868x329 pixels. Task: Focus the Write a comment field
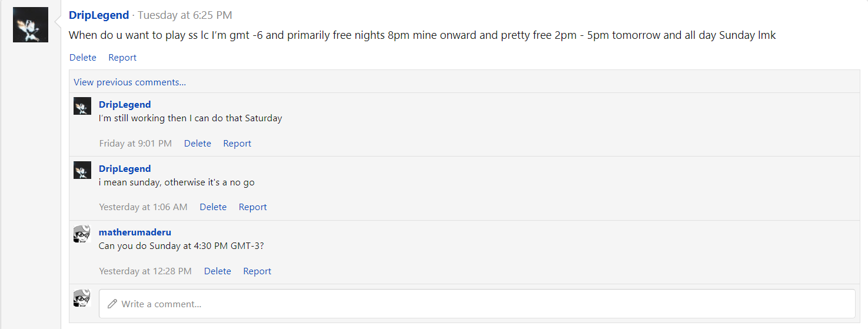point(477,304)
